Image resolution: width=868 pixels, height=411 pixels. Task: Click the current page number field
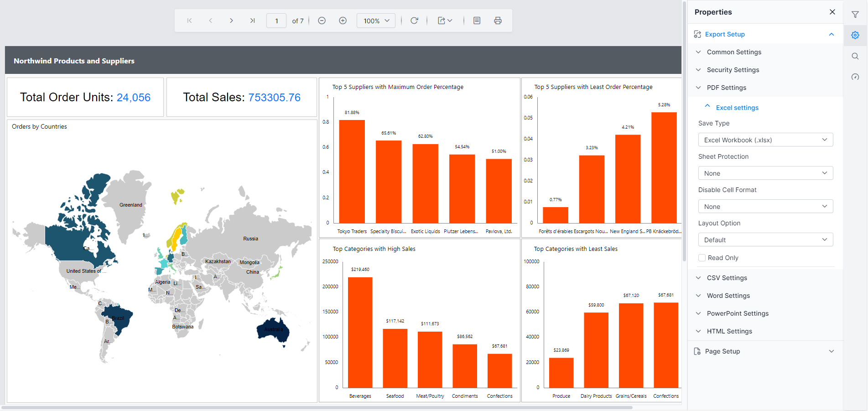click(276, 21)
